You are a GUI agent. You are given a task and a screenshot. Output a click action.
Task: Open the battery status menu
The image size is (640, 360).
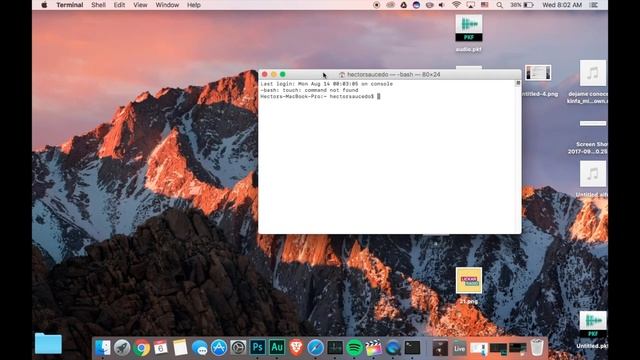point(522,5)
